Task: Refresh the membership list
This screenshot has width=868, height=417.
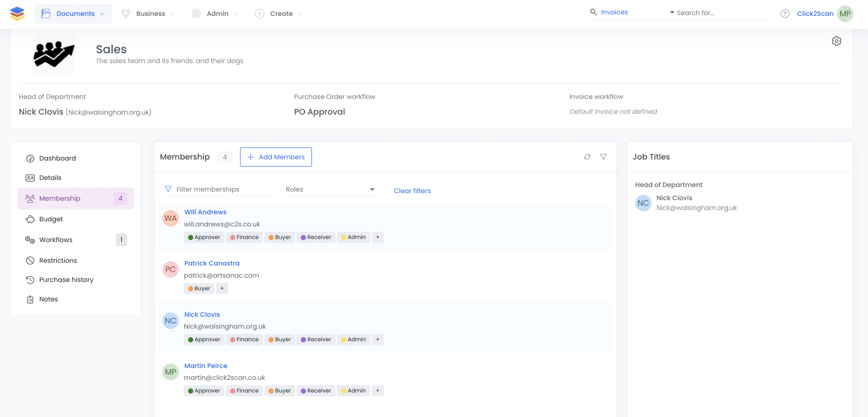Action: pyautogui.click(x=587, y=157)
